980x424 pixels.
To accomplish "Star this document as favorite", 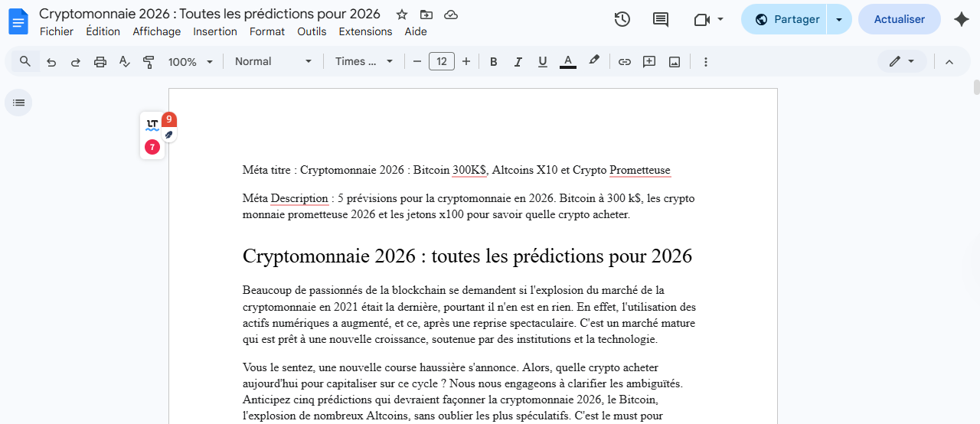I will point(402,15).
